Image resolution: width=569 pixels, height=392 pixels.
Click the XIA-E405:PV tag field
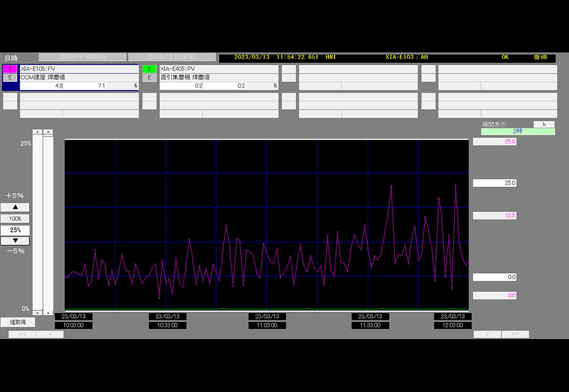pyautogui.click(x=219, y=69)
